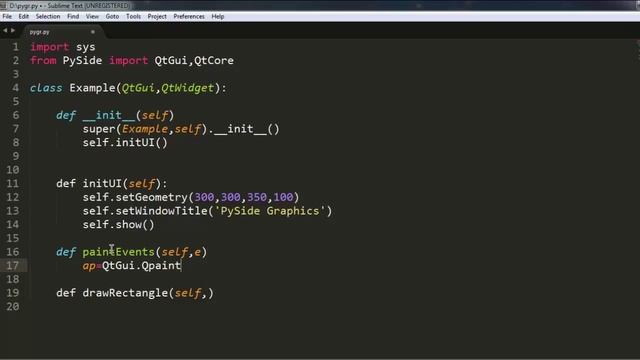
Task: Open the Project menu
Action: 157,16
